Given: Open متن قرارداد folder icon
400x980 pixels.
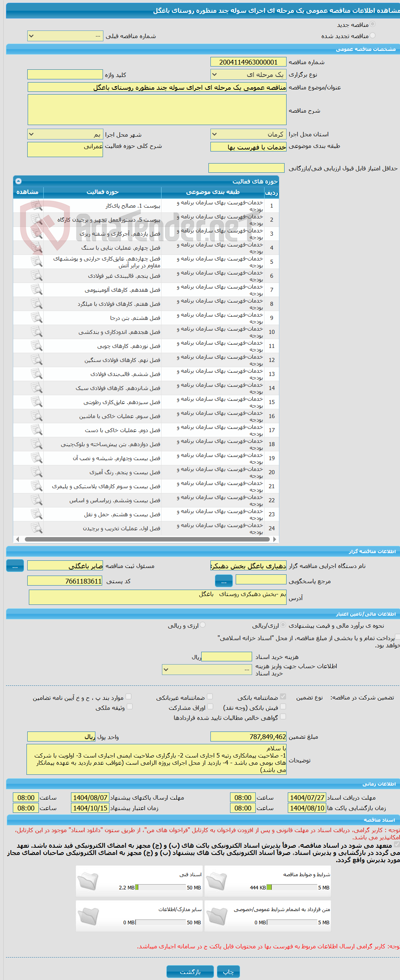Looking at the screenshot, I should pyautogui.click(x=217, y=916).
